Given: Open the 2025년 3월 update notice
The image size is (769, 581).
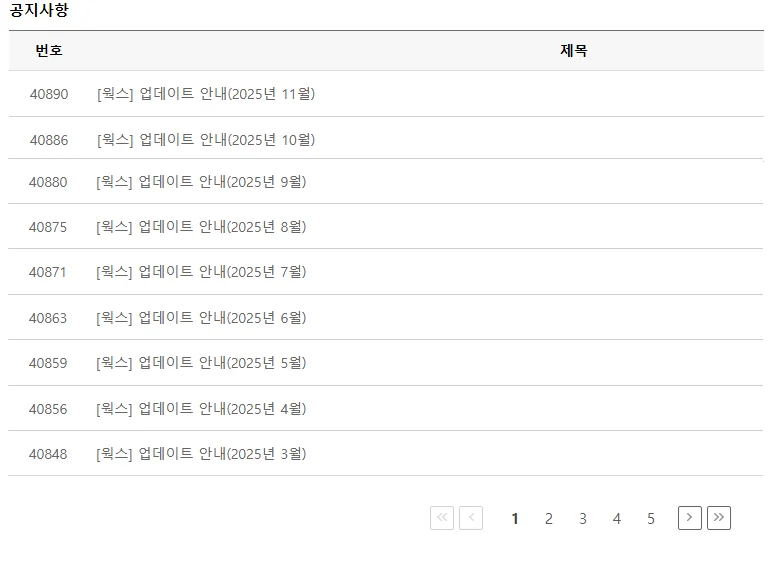Looking at the screenshot, I should [x=201, y=454].
